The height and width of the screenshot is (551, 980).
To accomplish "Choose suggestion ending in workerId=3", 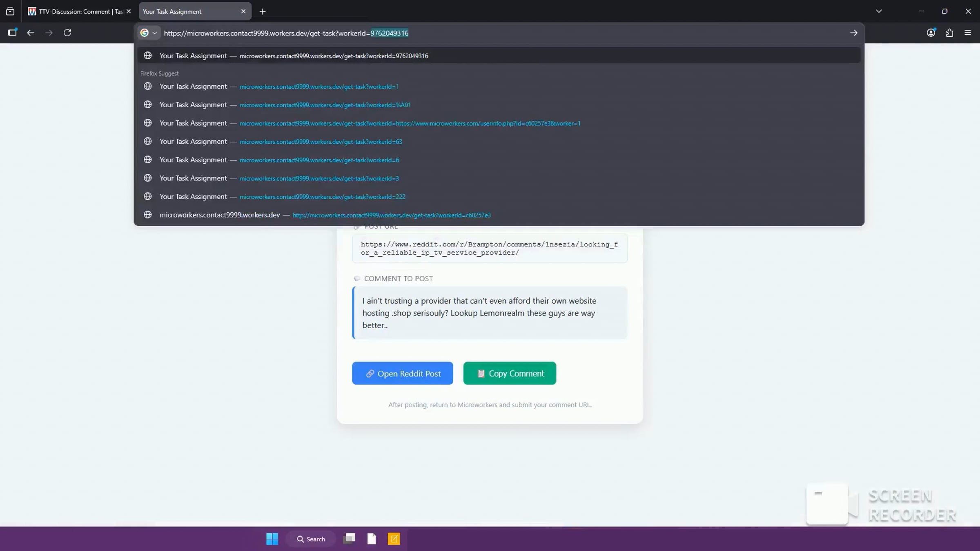I will click(499, 178).
